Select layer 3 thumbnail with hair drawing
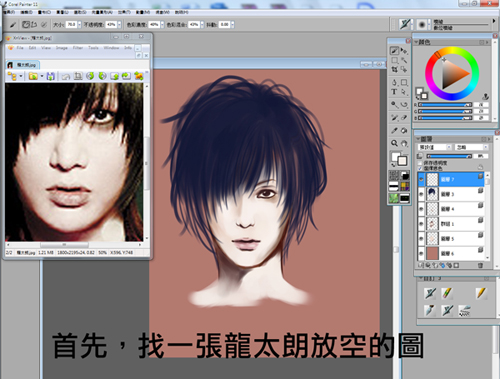Screen dimensions: 500x379 tap(432, 194)
